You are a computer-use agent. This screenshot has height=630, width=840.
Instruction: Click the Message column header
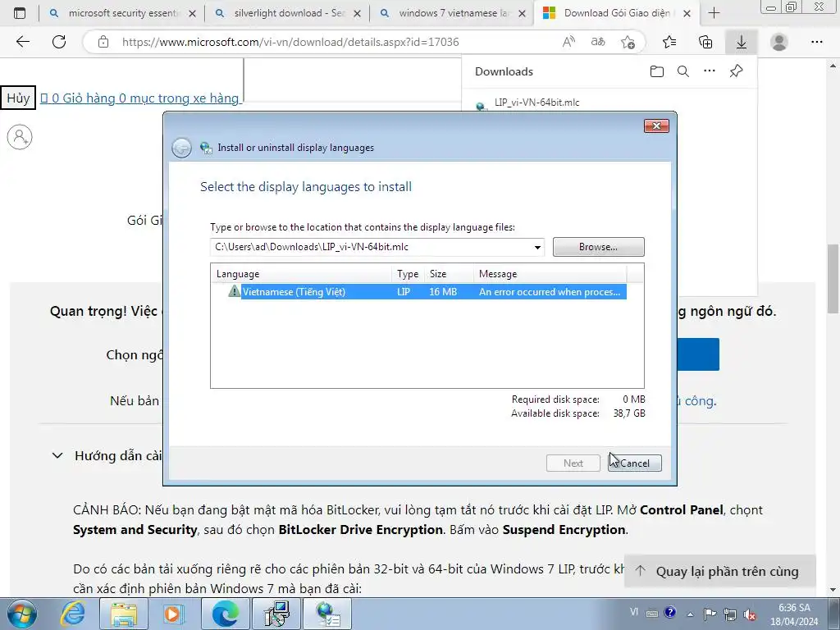550,274
